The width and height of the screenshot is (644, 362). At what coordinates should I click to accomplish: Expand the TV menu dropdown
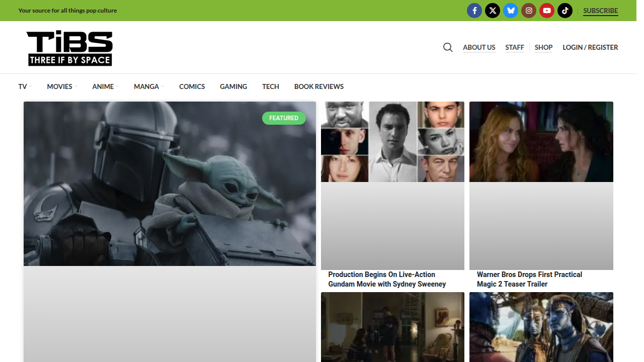25,86
